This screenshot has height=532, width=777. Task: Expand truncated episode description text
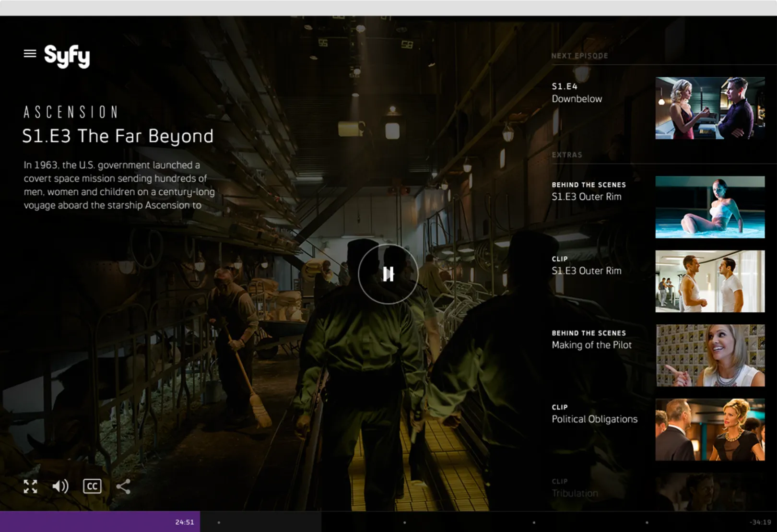[119, 185]
